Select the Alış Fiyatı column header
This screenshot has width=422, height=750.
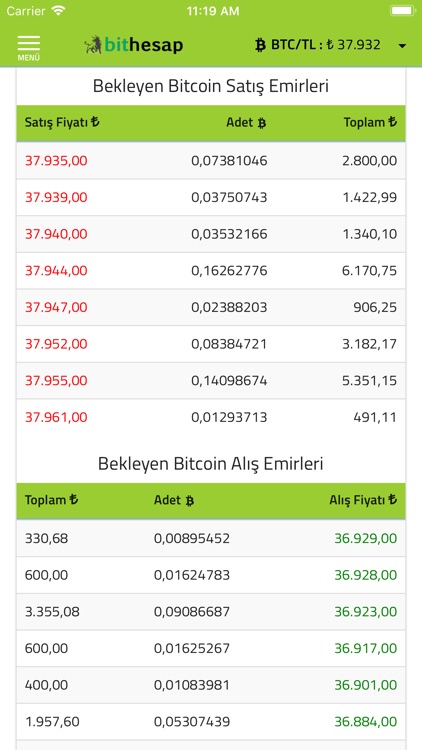click(x=363, y=500)
